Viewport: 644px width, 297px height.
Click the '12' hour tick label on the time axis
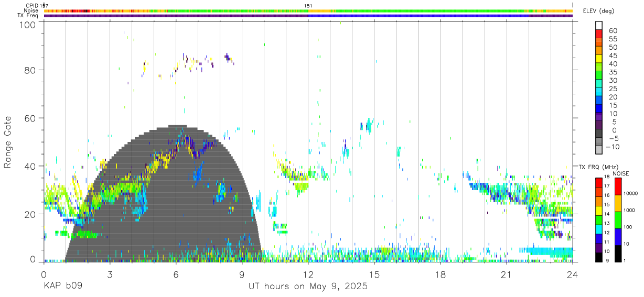(x=308, y=274)
